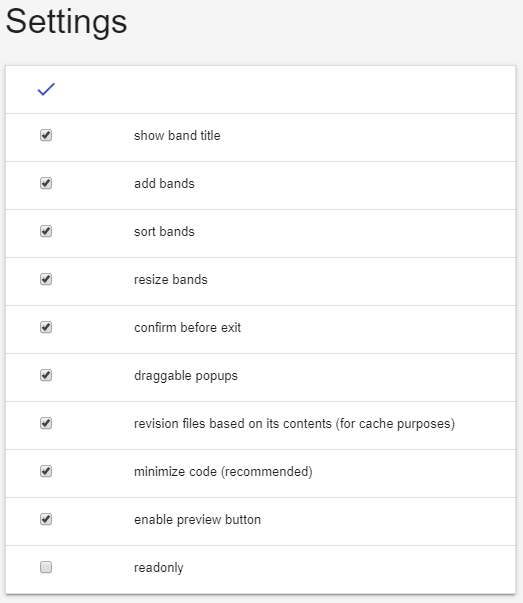Click the resize bands label
The image size is (523, 603).
pyautogui.click(x=171, y=280)
